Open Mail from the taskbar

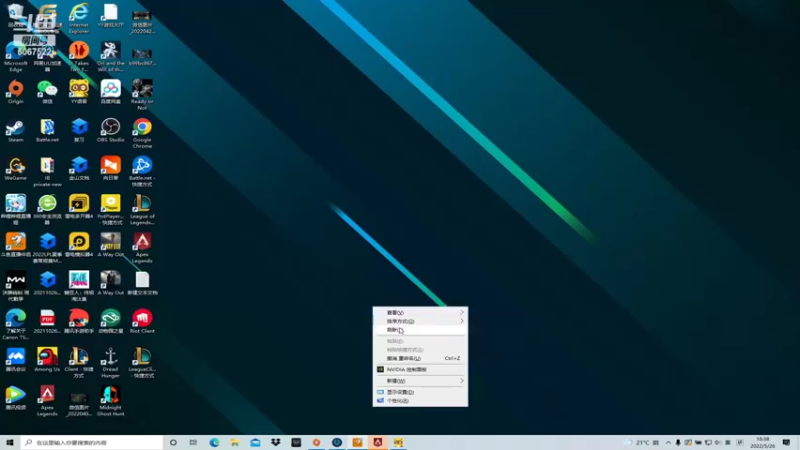click(x=255, y=442)
